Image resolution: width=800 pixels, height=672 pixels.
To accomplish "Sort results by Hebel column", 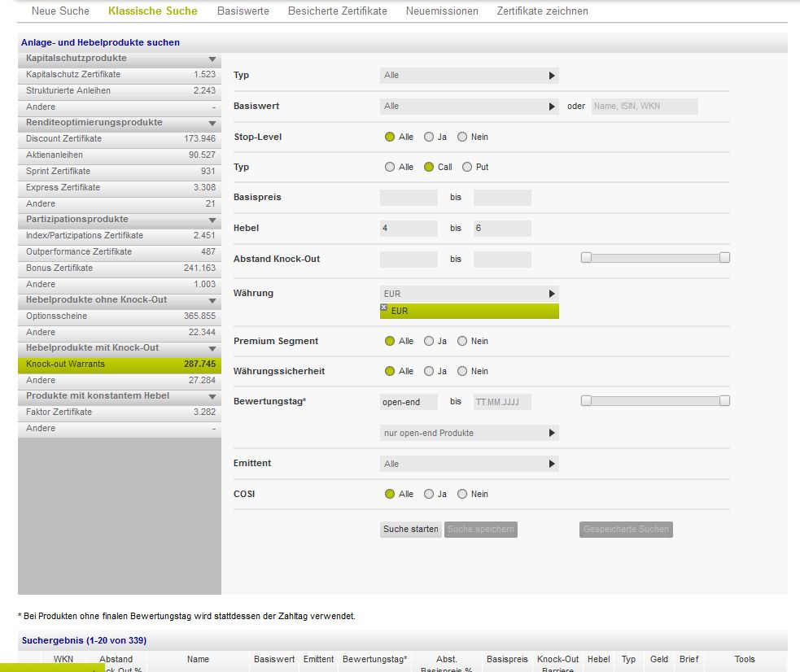I will point(598,659).
